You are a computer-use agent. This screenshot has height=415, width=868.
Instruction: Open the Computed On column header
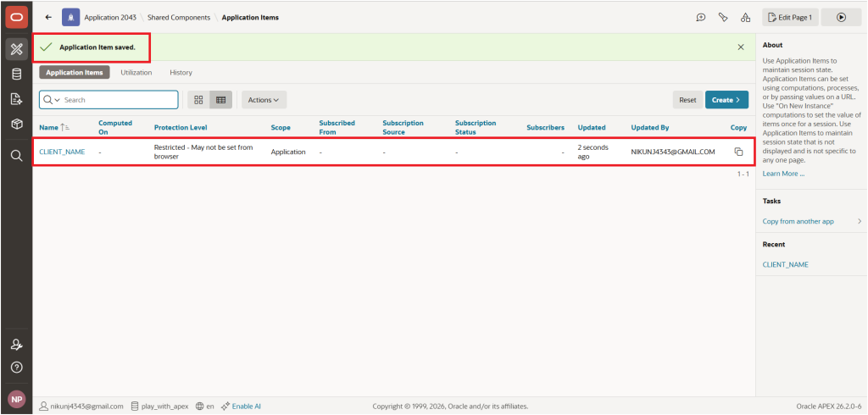[115, 127]
